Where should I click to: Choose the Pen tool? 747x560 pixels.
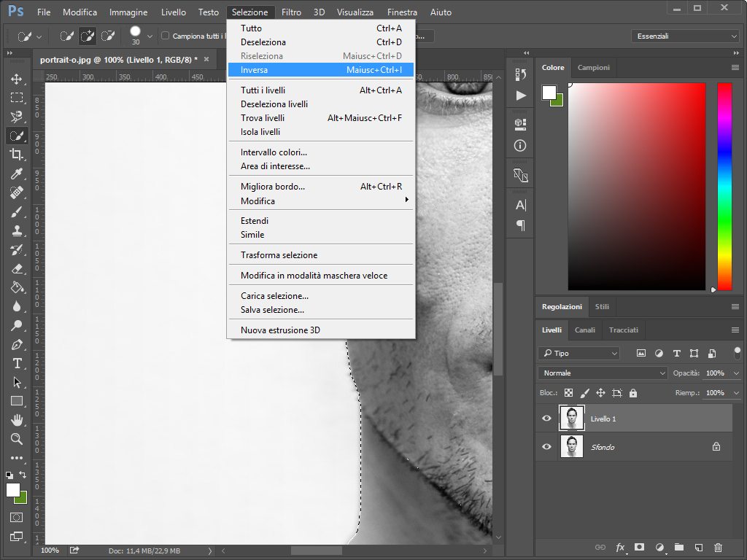point(16,344)
